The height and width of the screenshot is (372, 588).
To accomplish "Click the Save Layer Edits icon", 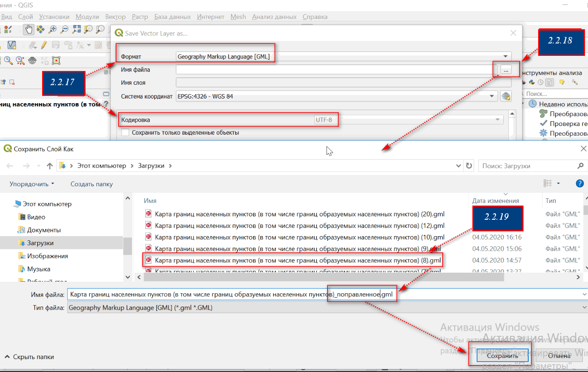I will pos(56,45).
